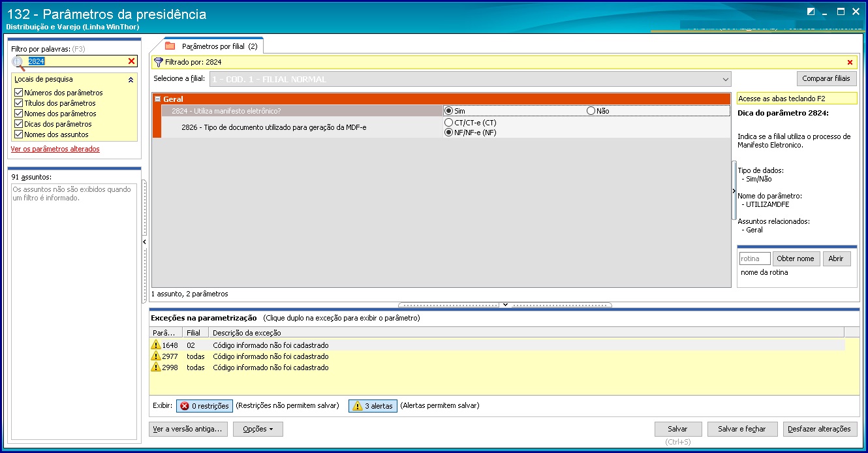Open the Opções dropdown button
Screen dimensions: 868x453
point(258,429)
